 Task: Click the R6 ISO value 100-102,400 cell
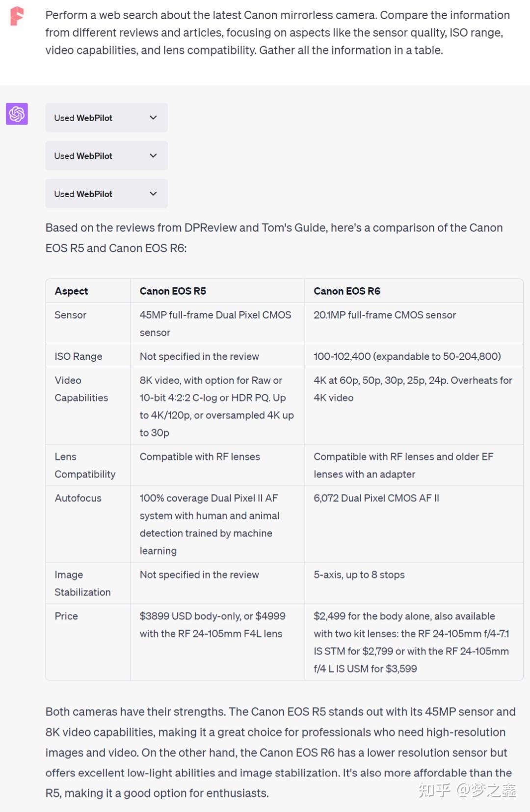pos(407,356)
